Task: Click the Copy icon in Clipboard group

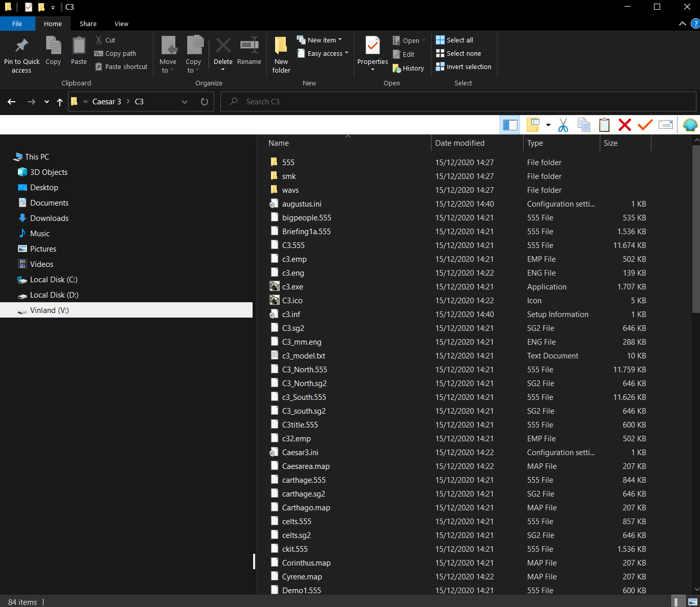Action: (x=53, y=45)
